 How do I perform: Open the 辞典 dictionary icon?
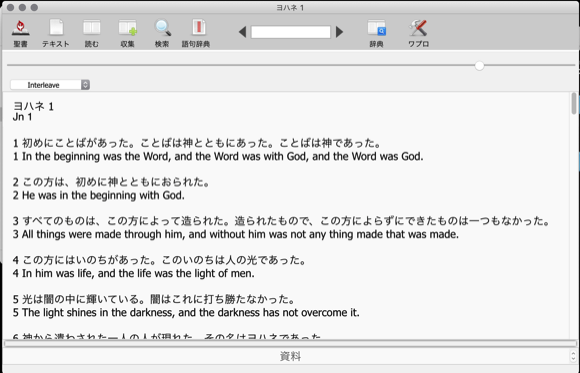coord(377,33)
